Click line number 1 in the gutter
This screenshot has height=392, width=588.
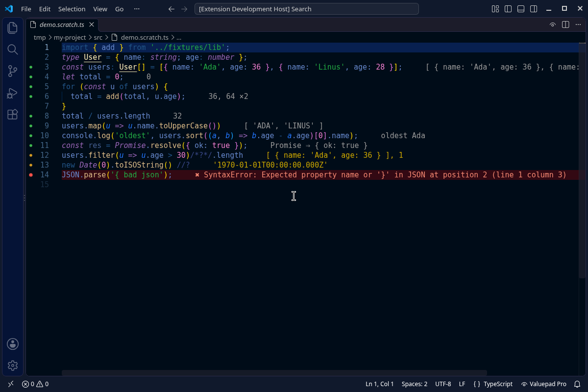tap(47, 47)
